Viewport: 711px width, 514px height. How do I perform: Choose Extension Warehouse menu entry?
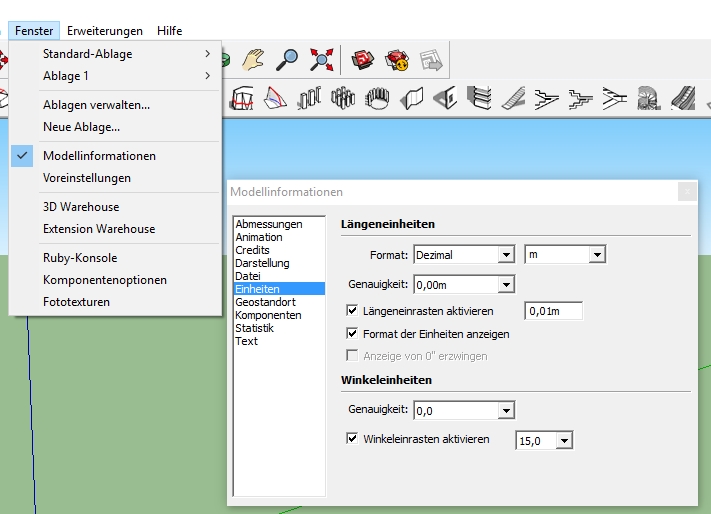tap(115, 229)
